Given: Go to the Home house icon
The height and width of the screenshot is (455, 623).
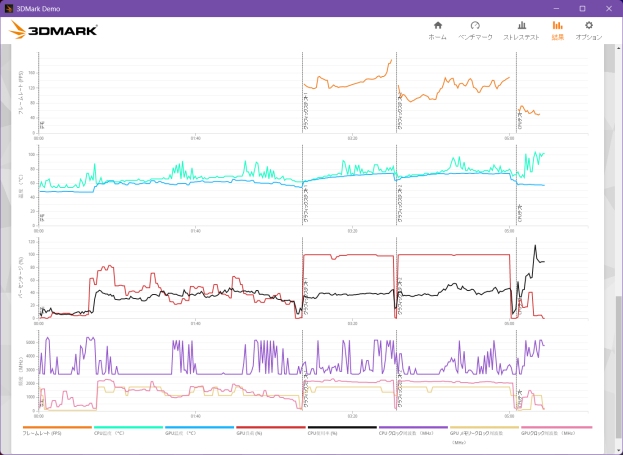Looking at the screenshot, I should 437,25.
